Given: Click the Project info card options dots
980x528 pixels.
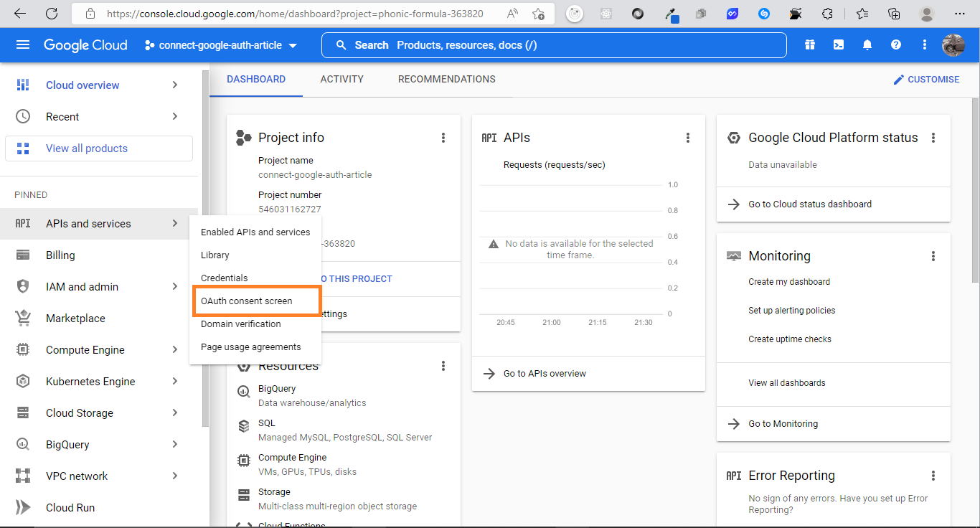Looking at the screenshot, I should (443, 137).
